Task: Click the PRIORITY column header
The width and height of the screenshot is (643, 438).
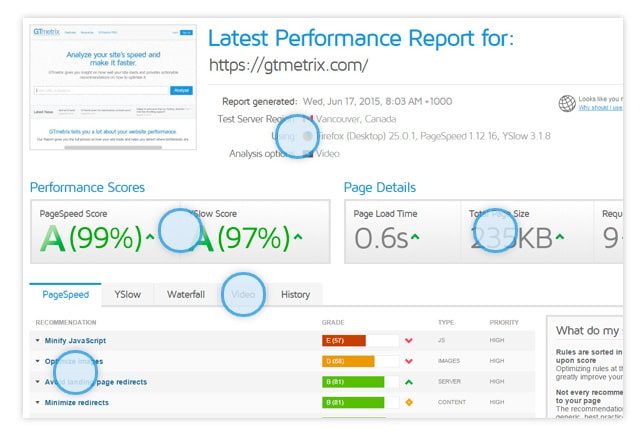Action: (504, 322)
